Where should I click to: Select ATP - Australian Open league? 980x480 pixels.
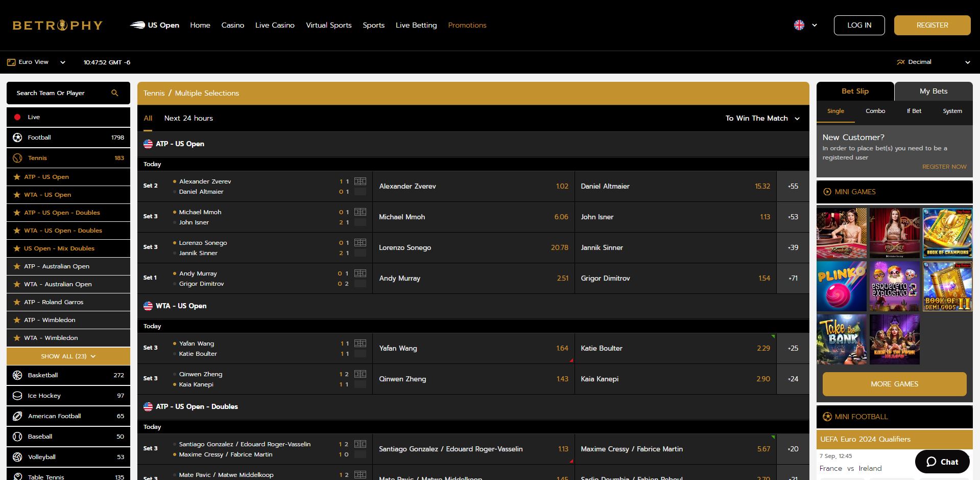click(x=68, y=266)
